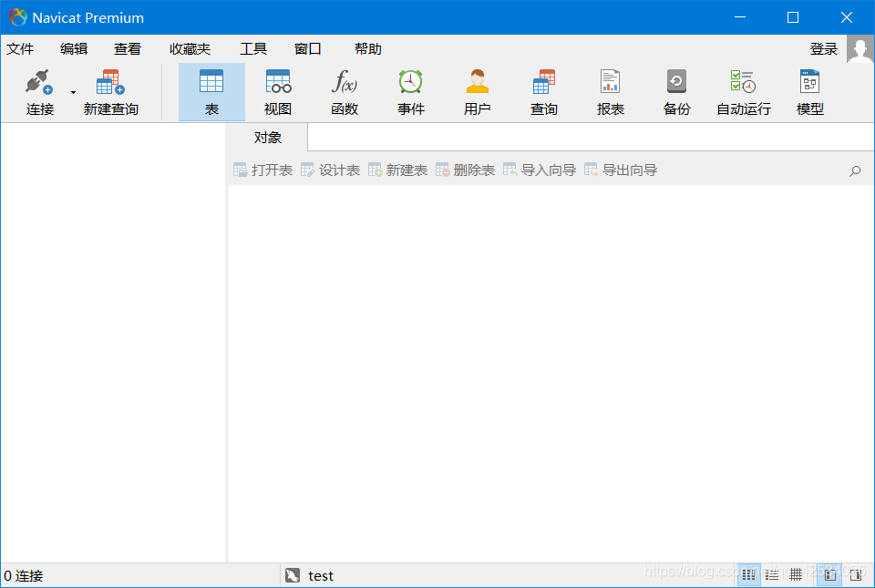Image resolution: width=875 pixels, height=588 pixels.
Task: Open the 文件 (File) menu
Action: pos(20,49)
